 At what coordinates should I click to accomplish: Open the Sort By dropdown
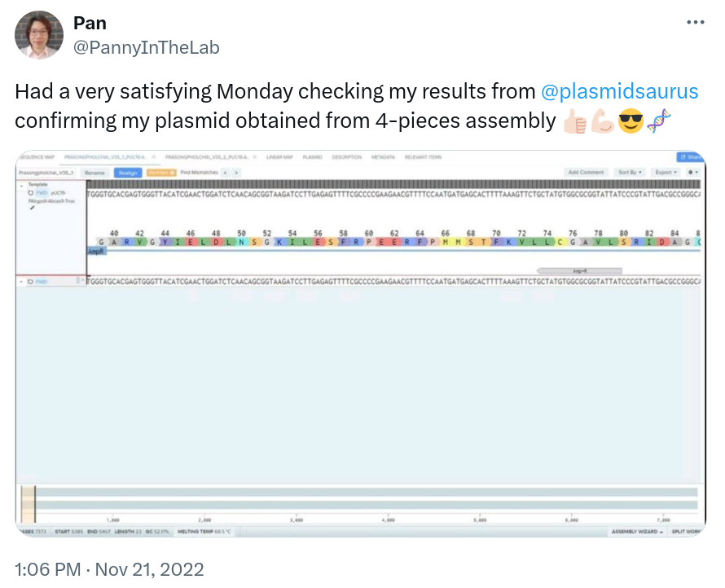pos(629,173)
